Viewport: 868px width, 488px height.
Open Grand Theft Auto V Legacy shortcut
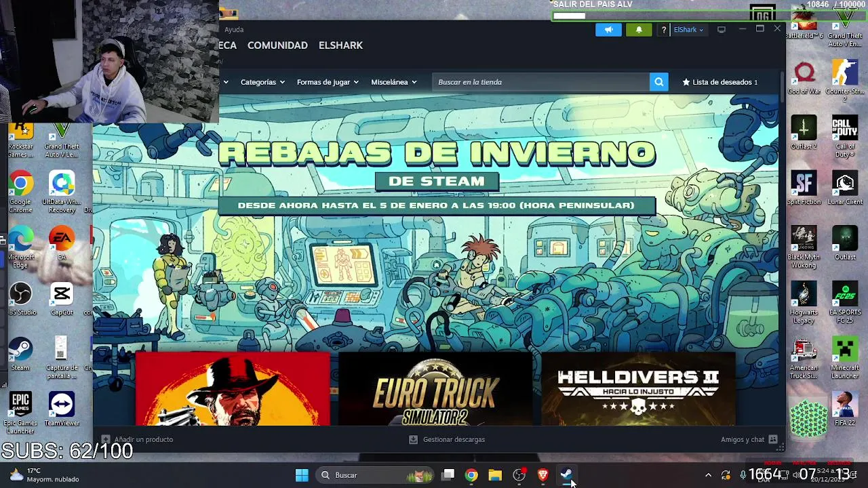pos(62,141)
